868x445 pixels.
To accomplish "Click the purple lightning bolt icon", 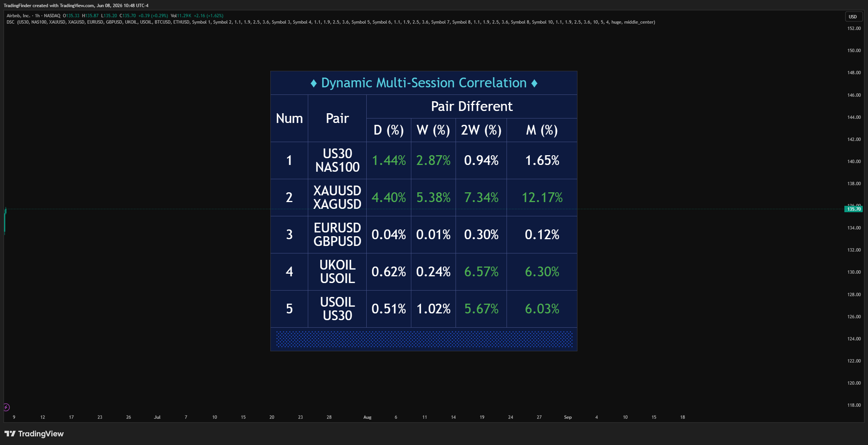I will click(x=6, y=407).
